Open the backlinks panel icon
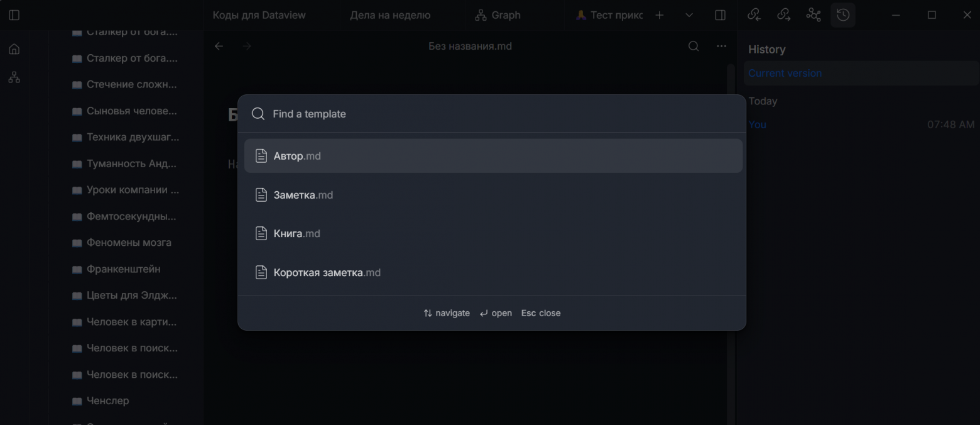Image resolution: width=980 pixels, height=425 pixels. pos(754,15)
